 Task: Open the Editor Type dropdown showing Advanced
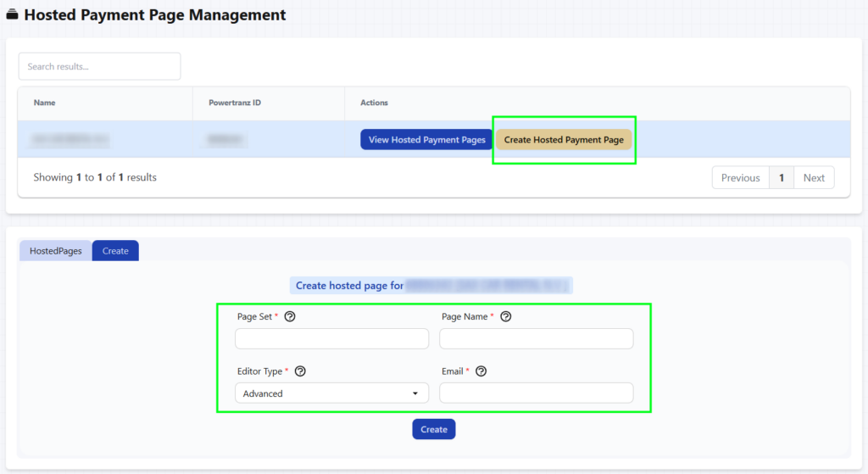[331, 393]
